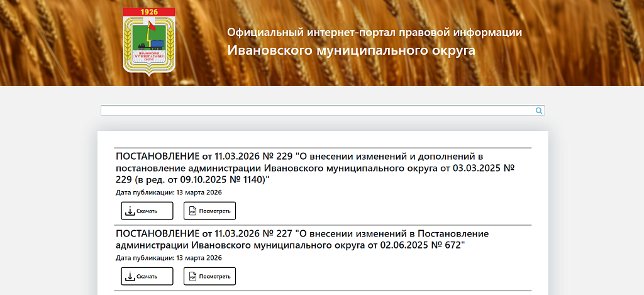Open the ПОСТАНОВЛЕНИЕ № 227 document title

click(x=303, y=239)
